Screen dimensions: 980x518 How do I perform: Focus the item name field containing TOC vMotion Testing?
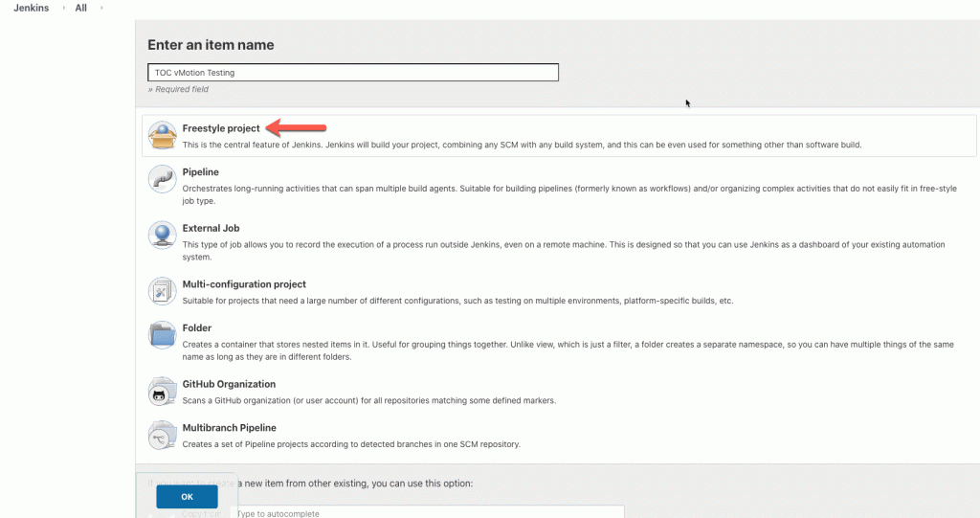pos(352,73)
